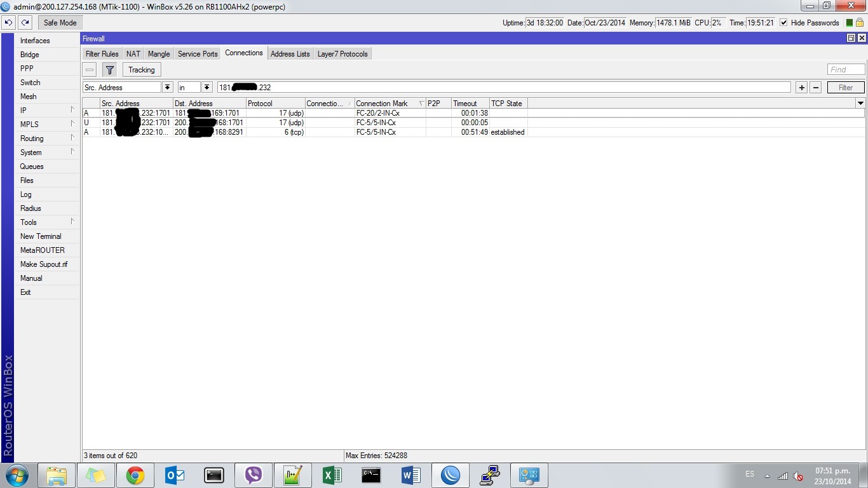The height and width of the screenshot is (488, 868).
Task: Add a filter condition with the plus button
Action: click(x=802, y=88)
